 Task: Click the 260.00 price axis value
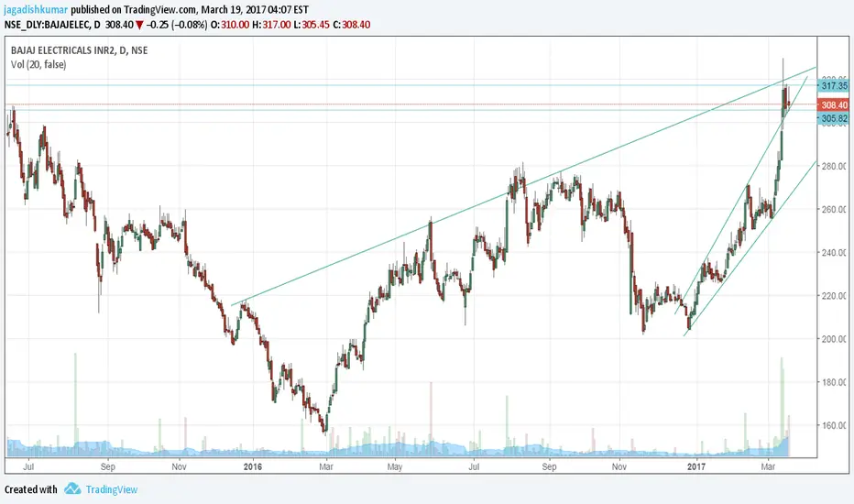click(834, 209)
